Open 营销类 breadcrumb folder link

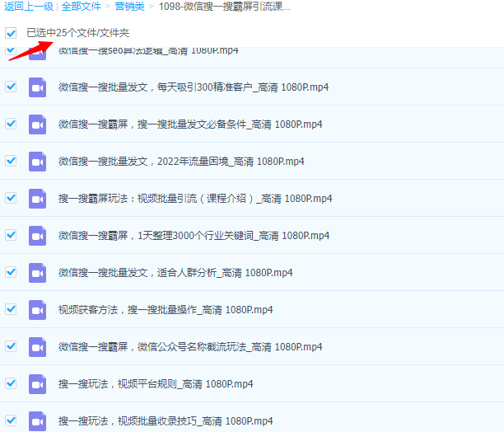click(130, 7)
